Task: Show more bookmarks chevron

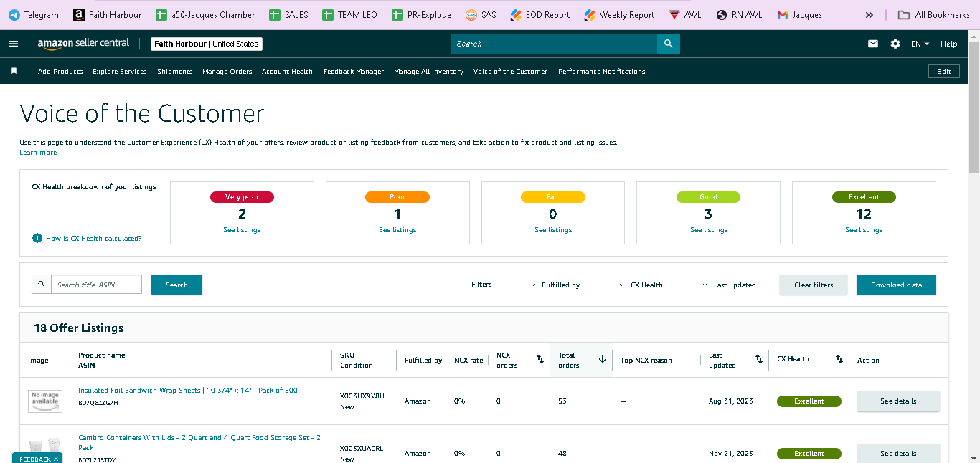Action: (x=870, y=14)
